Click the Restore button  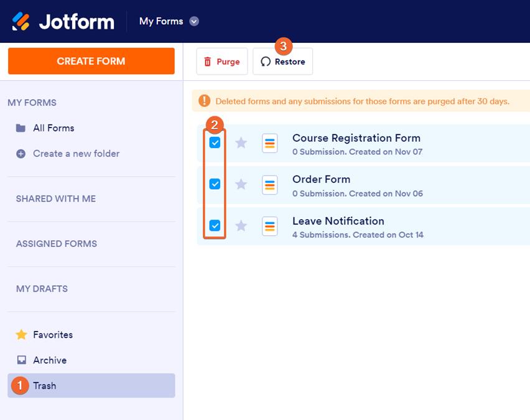click(283, 62)
